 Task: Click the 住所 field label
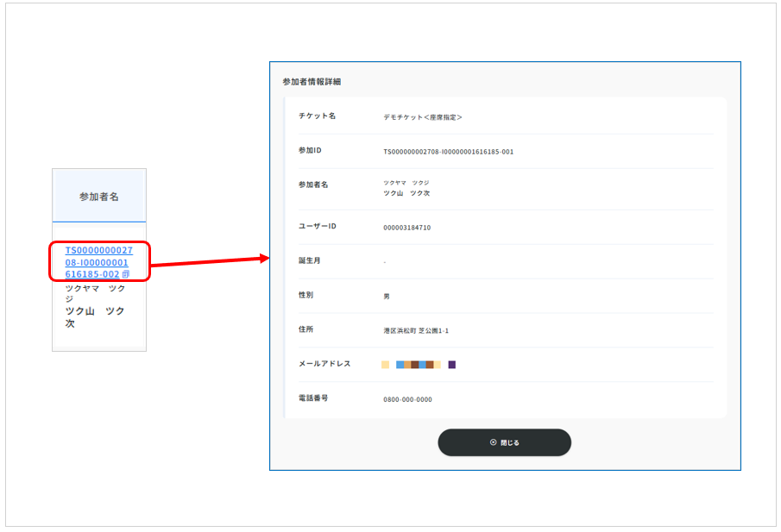305,329
